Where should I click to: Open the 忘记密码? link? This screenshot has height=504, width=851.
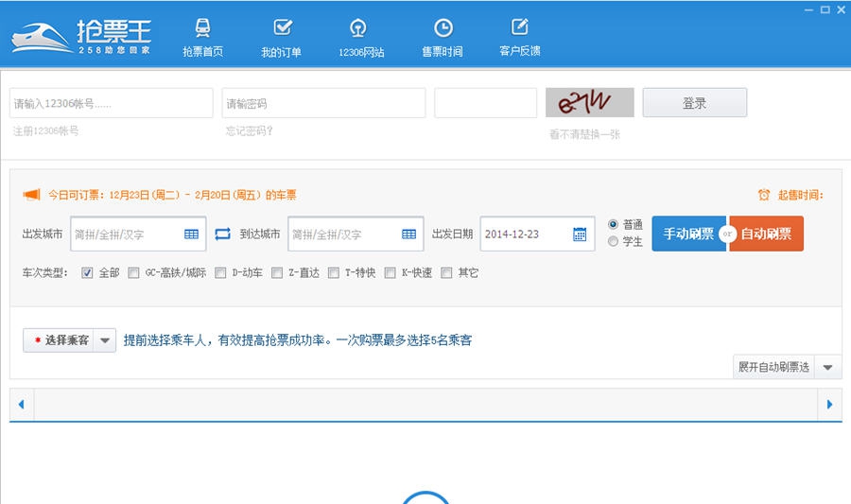(249, 130)
